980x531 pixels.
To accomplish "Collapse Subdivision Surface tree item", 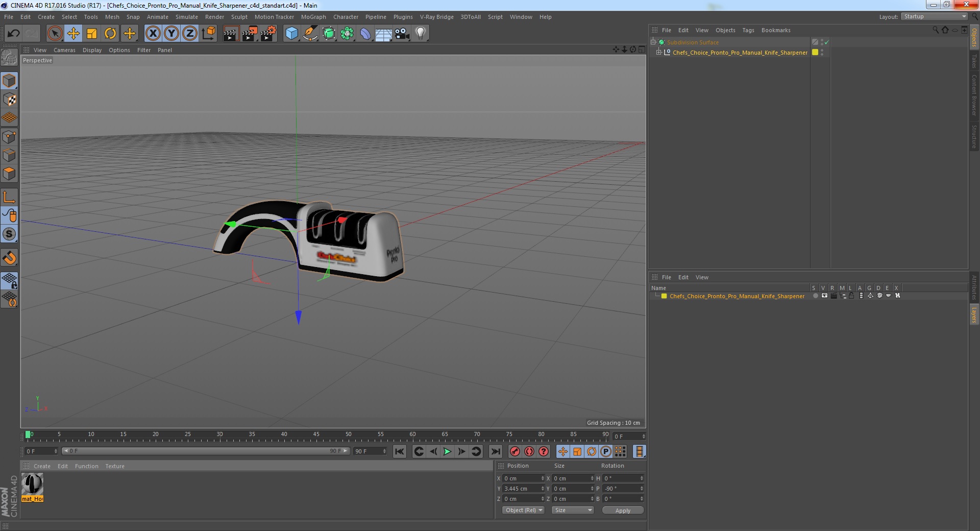I will 653,42.
